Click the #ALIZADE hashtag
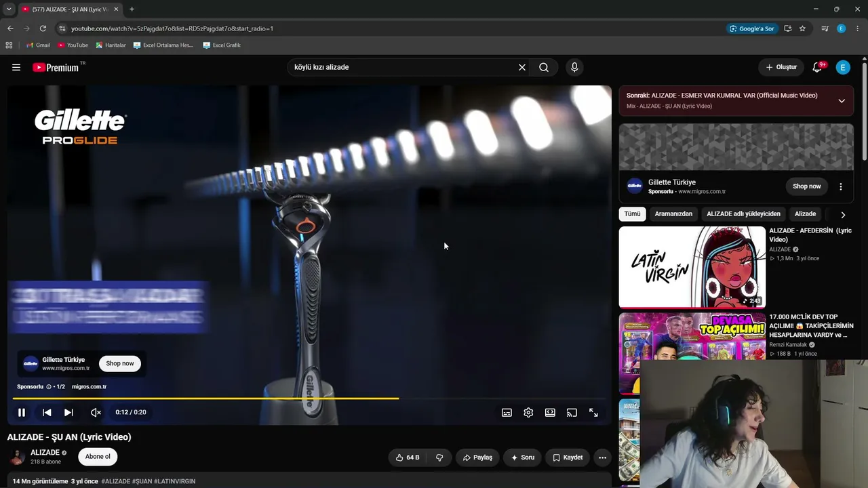This screenshot has width=868, height=488. [116, 481]
